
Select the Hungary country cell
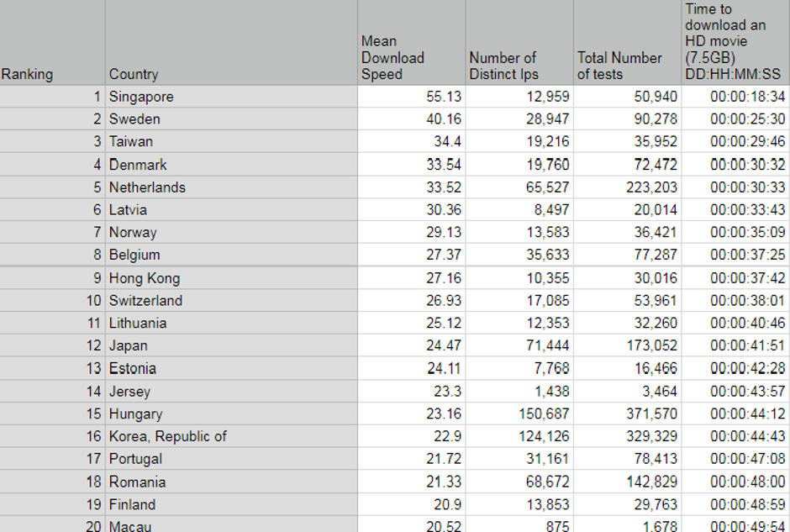[x=231, y=413]
